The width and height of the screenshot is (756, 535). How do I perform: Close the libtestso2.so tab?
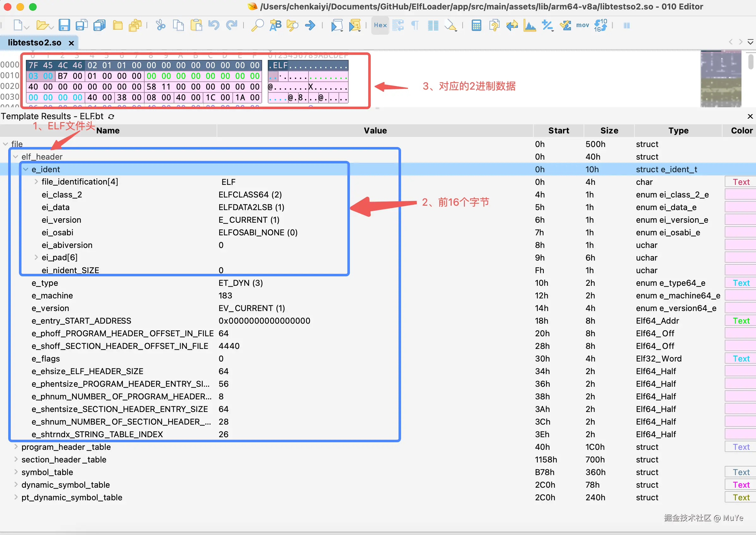pyautogui.click(x=71, y=43)
